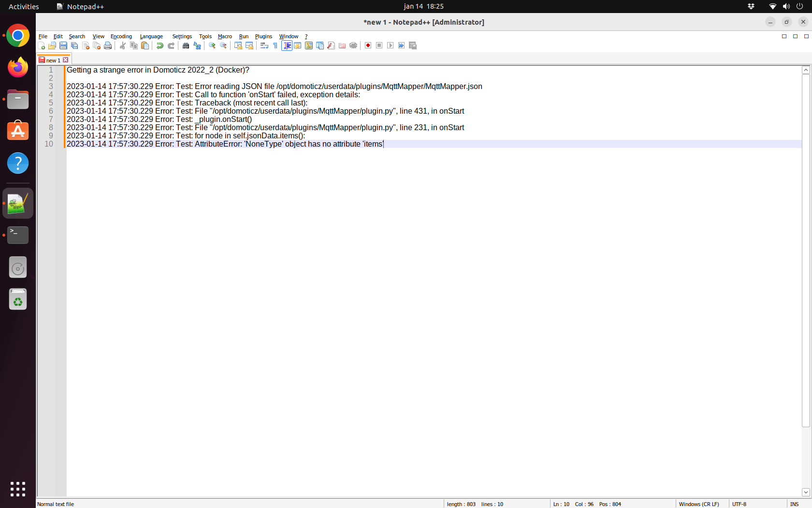Toggle word wrap toolbar button
Image resolution: width=812 pixels, height=508 pixels.
pyautogui.click(x=264, y=45)
